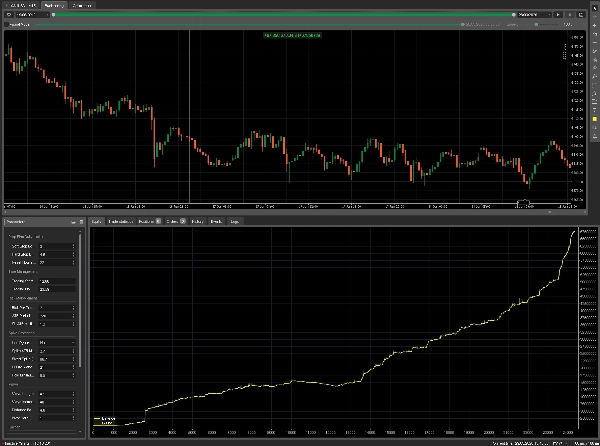Toggle the Balance series in equity legend

[x=104, y=419]
